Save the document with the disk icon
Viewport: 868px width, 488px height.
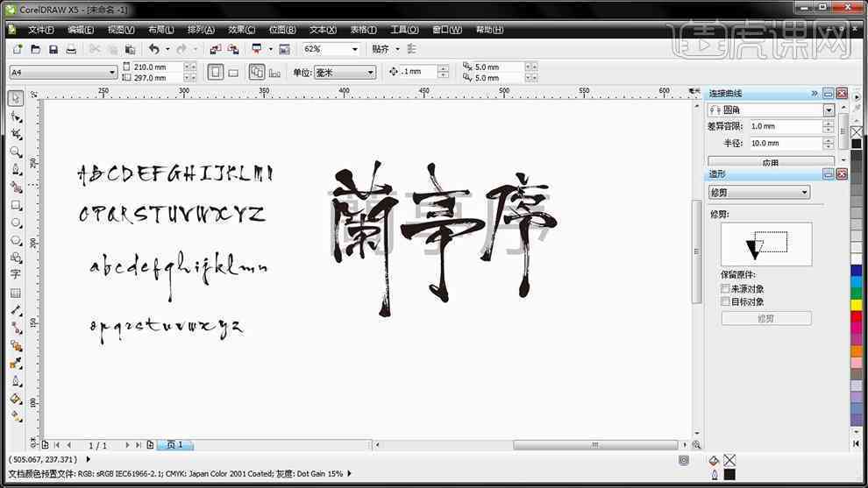click(53, 49)
